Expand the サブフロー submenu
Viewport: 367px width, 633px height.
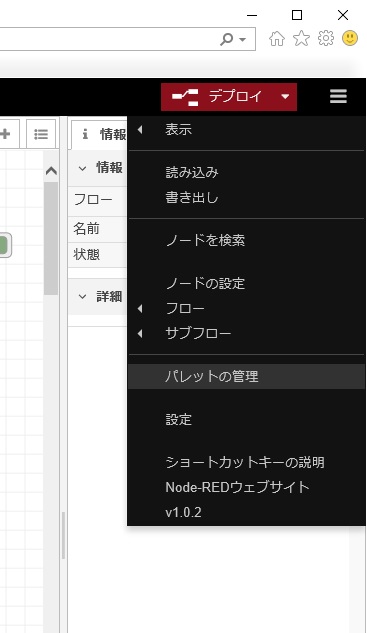pos(246,333)
